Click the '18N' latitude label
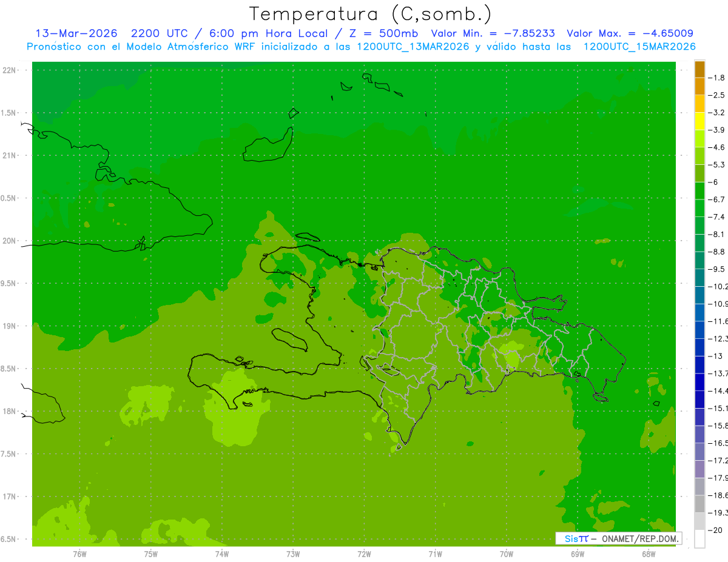 click(8, 411)
